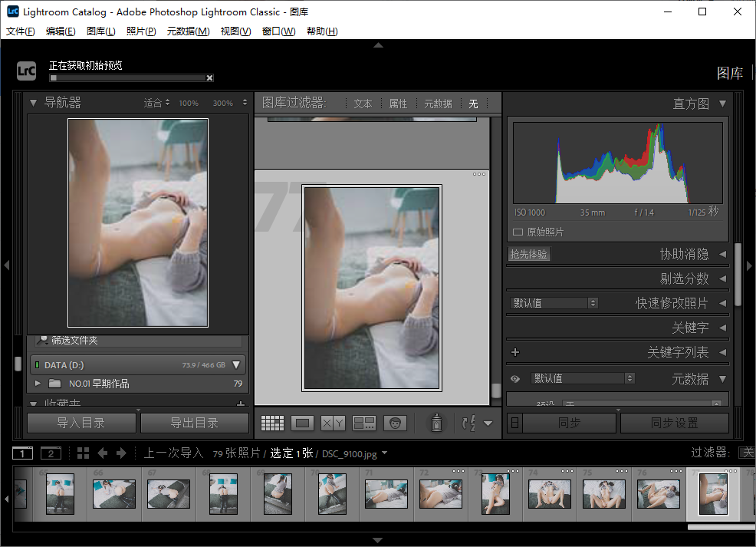Collapse the 直方图 panel

point(722,104)
